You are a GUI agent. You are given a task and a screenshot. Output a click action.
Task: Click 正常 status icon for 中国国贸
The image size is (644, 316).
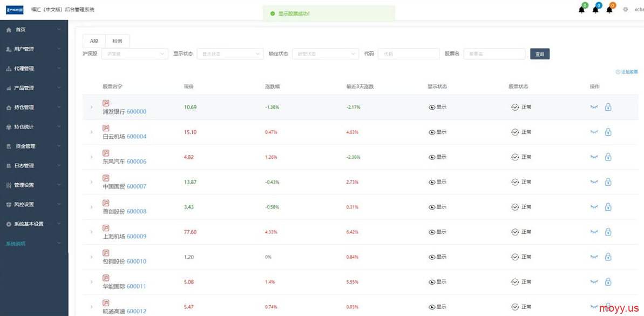tap(515, 182)
